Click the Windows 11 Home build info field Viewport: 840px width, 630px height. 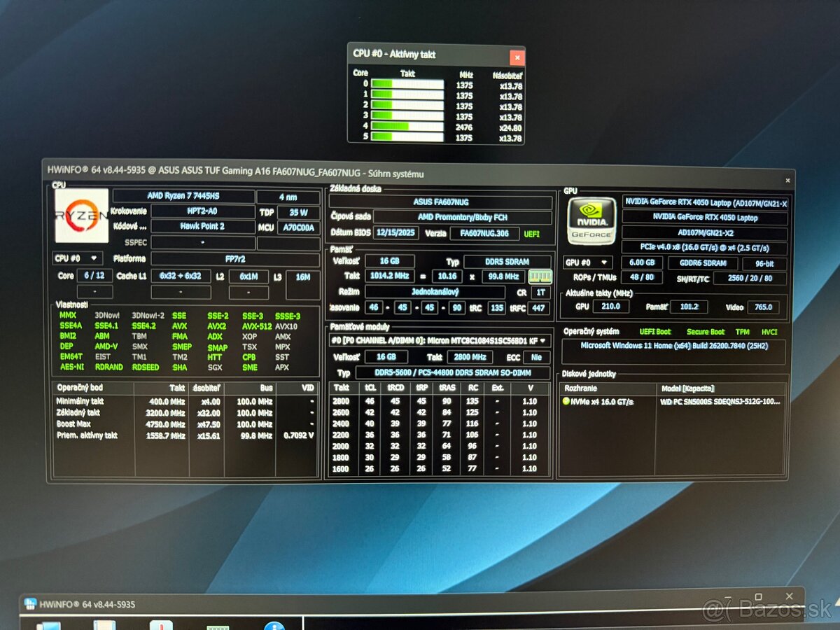tap(673, 344)
